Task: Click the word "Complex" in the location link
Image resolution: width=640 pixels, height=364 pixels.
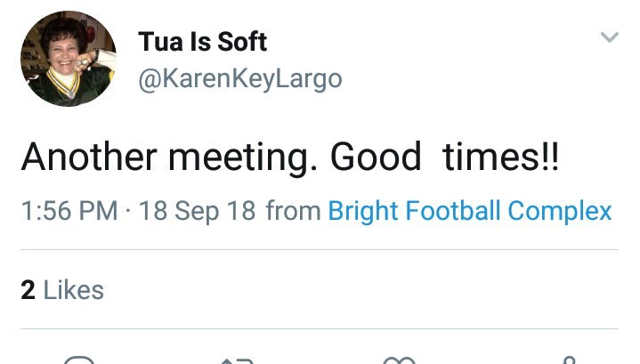Action: point(560,211)
